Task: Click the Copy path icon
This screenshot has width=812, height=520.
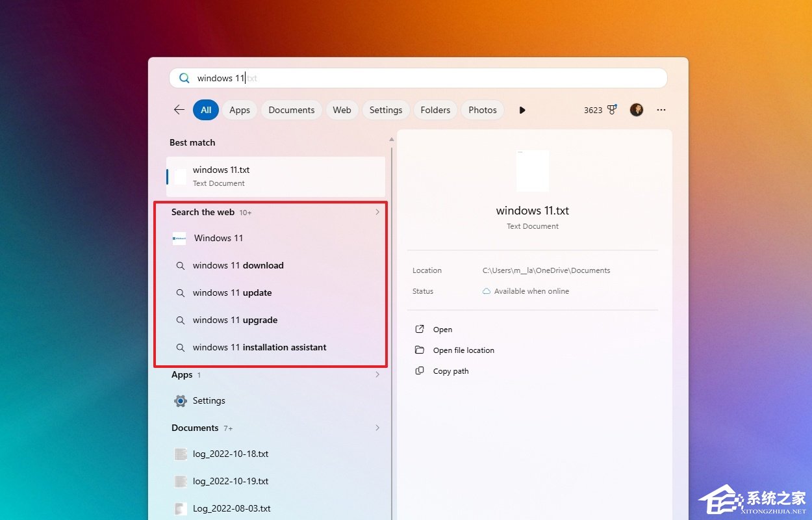Action: point(420,370)
